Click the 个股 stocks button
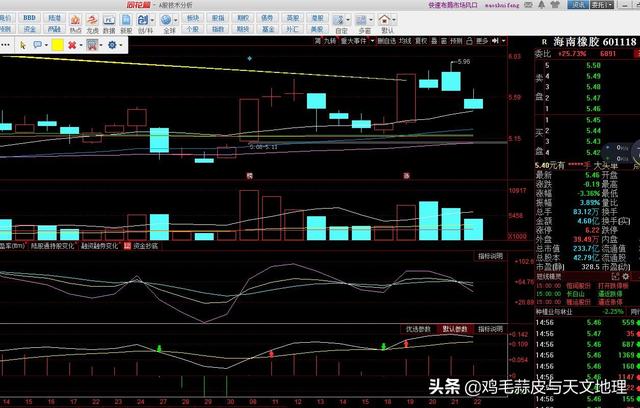 click(x=192, y=29)
